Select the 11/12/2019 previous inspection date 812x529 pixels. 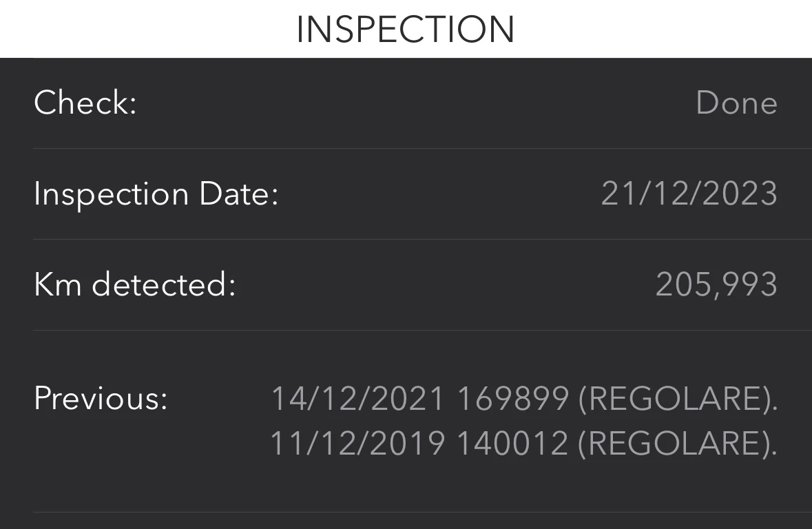[x=357, y=444]
